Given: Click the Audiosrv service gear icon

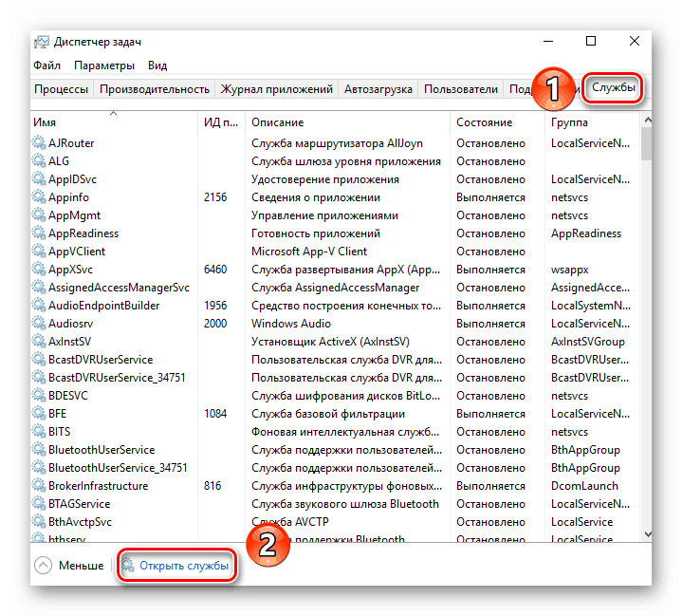Looking at the screenshot, I should click(x=39, y=323).
